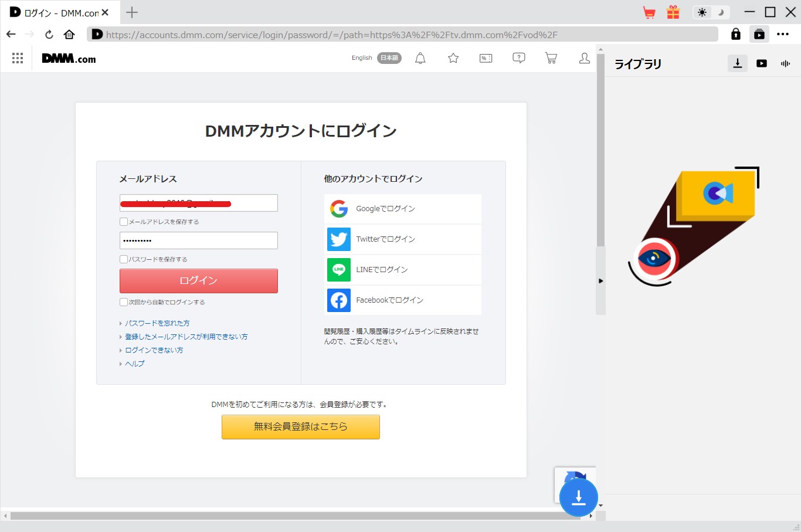Tick the auto-login next time checkbox
This screenshot has width=801, height=532.
coord(124,302)
